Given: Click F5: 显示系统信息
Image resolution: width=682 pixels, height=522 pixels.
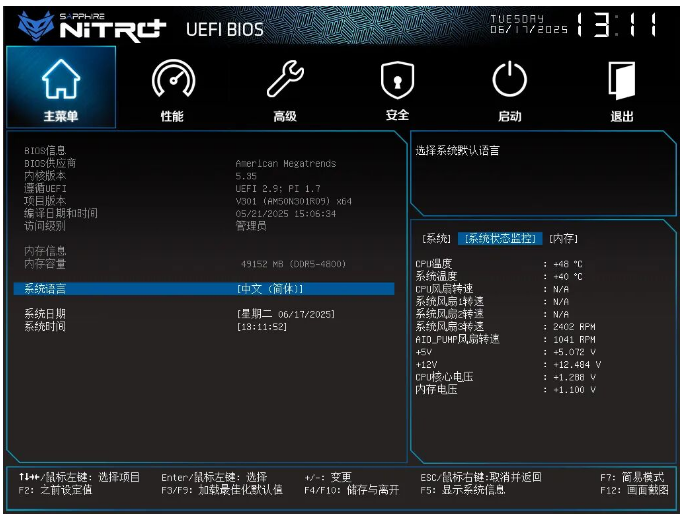Looking at the screenshot, I should coord(463,490).
